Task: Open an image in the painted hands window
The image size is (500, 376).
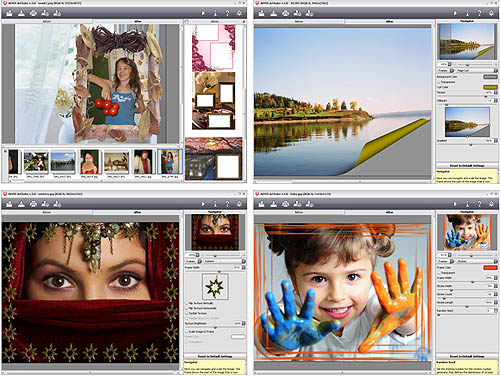Action: (262, 204)
